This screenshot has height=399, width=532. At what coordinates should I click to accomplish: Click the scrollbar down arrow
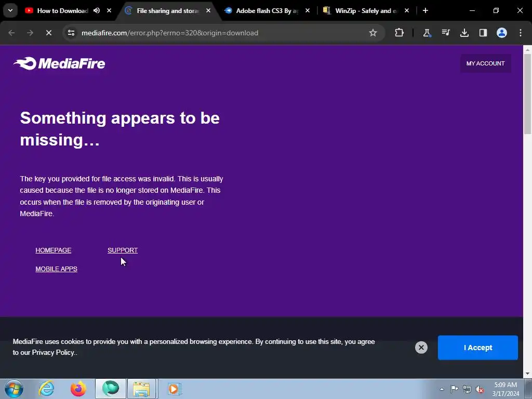528,374
